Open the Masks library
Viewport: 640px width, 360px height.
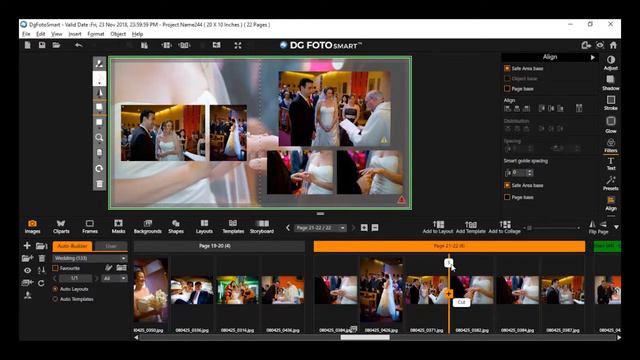118,227
